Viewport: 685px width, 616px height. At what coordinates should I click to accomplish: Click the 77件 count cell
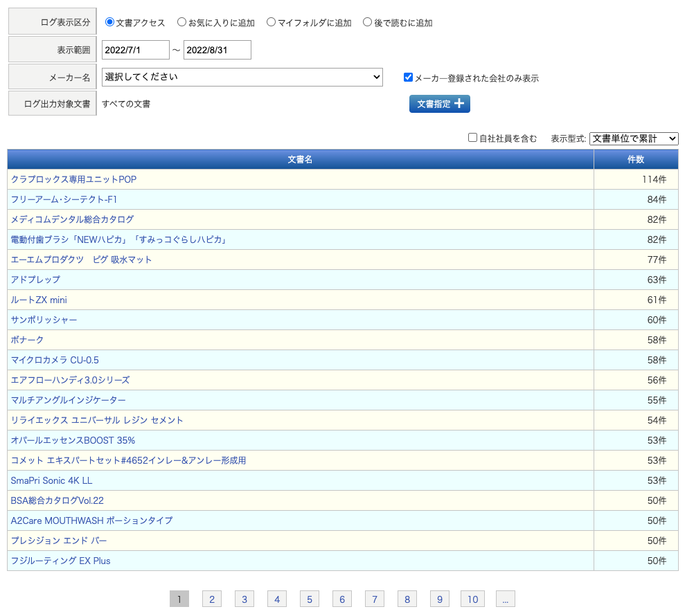(636, 260)
